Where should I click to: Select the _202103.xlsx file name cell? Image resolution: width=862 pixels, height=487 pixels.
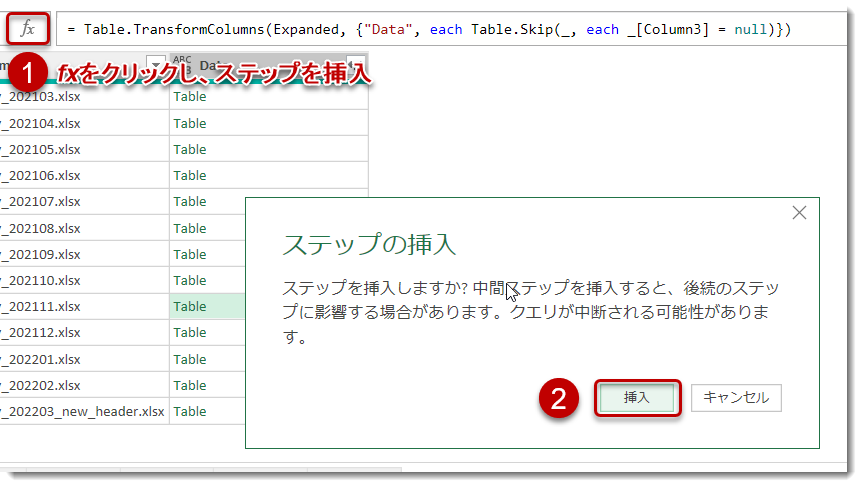(x=84, y=97)
